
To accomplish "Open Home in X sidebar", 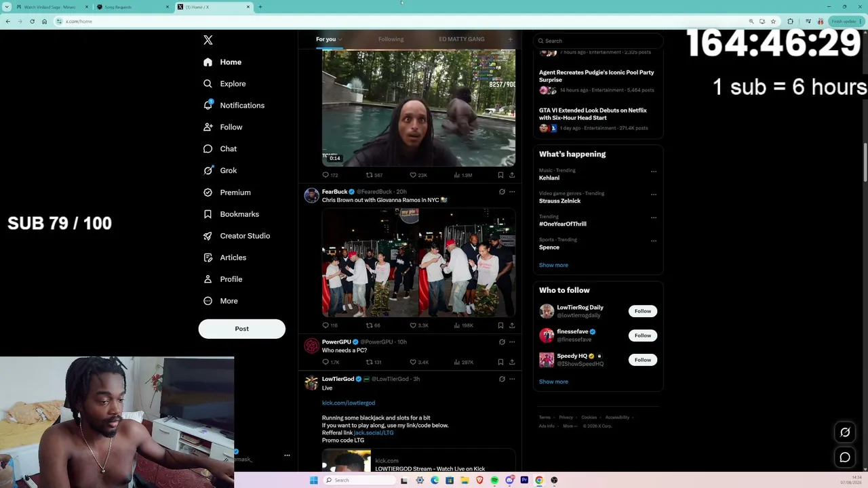I will tap(222, 62).
